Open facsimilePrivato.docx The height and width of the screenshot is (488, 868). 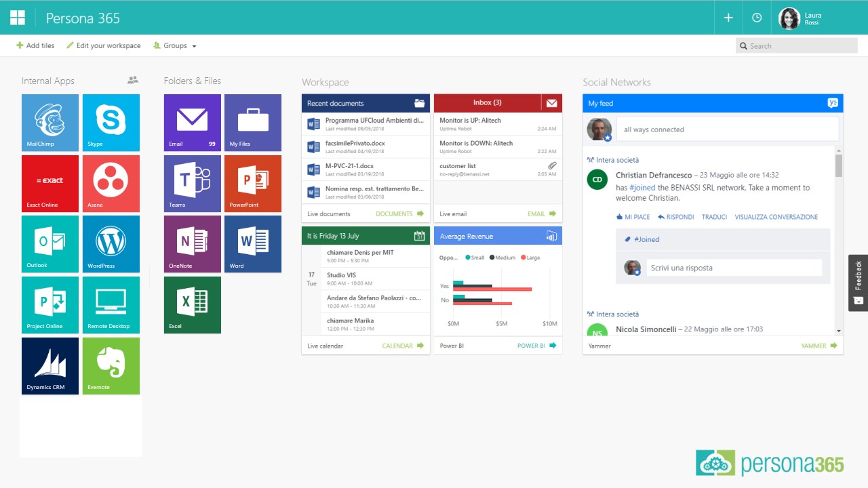coord(366,146)
